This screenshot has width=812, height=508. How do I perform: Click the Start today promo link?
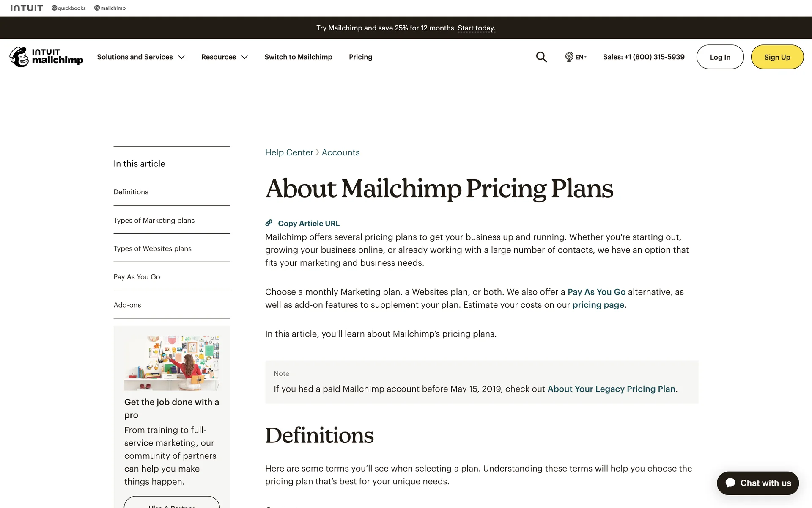coord(476,28)
